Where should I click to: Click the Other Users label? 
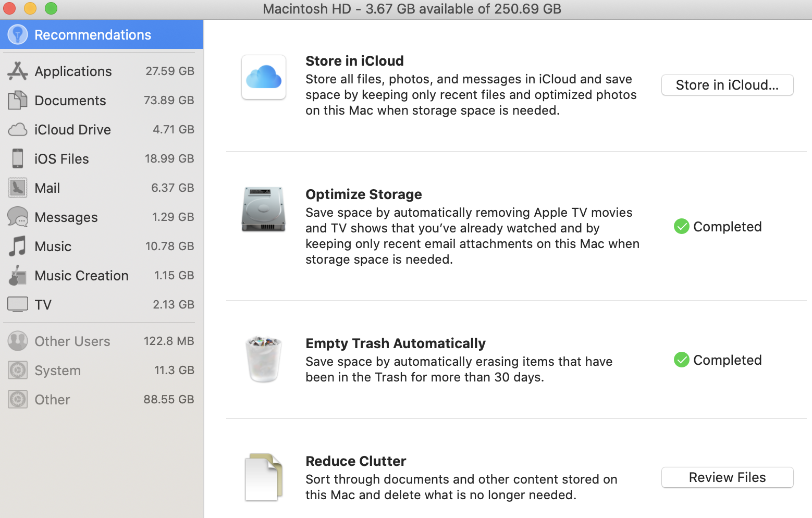coord(72,341)
